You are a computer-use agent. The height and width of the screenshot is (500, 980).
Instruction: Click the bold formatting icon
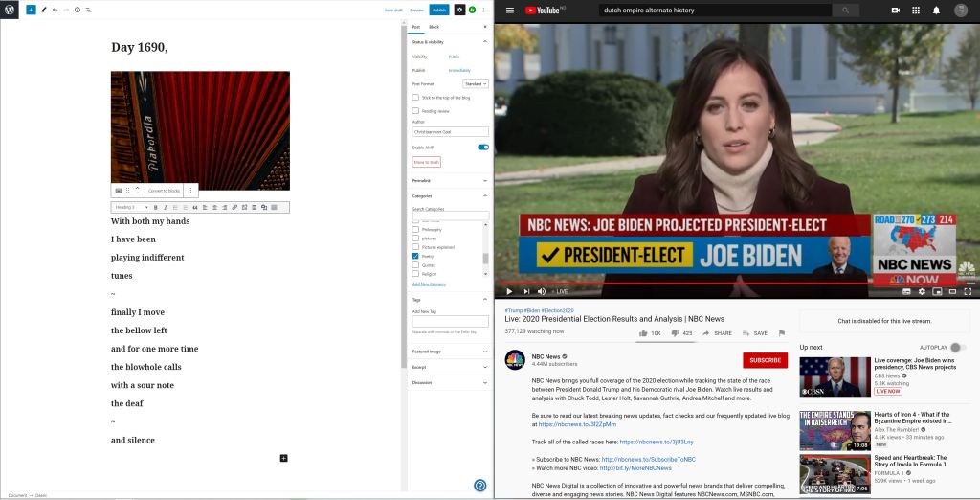(x=155, y=207)
